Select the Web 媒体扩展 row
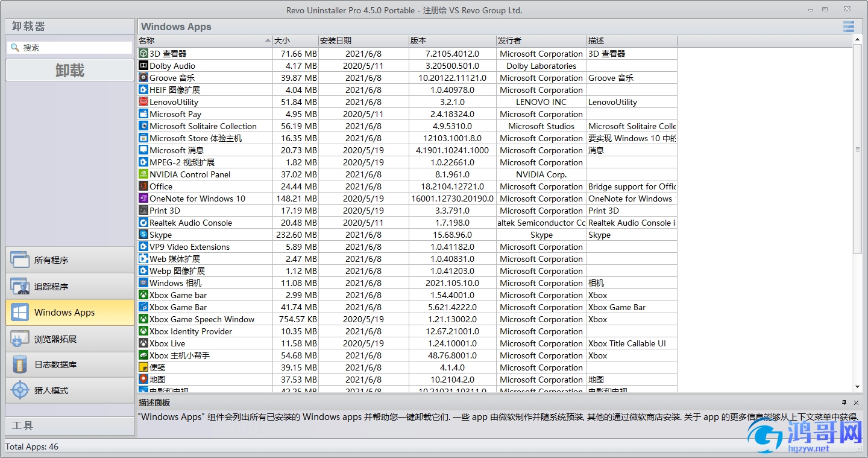This screenshot has width=868, height=458. coord(407,259)
